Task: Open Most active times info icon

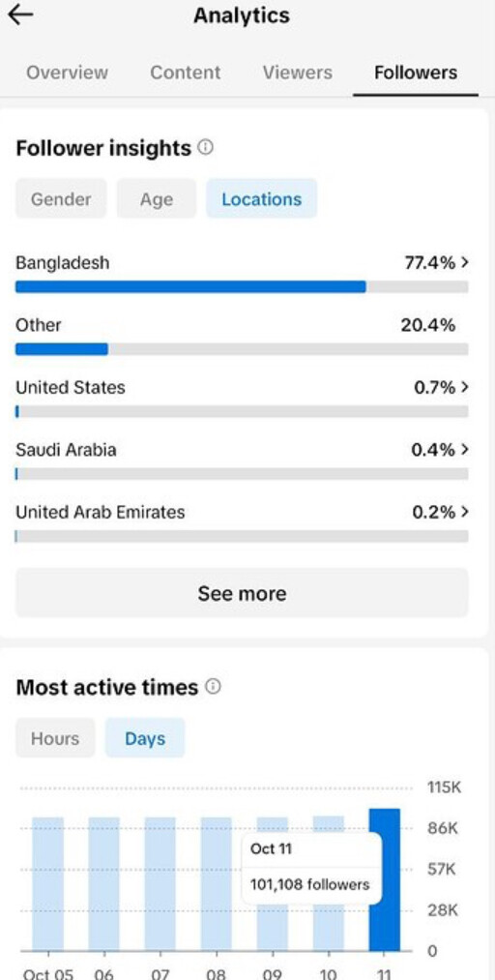Action: pos(213,687)
